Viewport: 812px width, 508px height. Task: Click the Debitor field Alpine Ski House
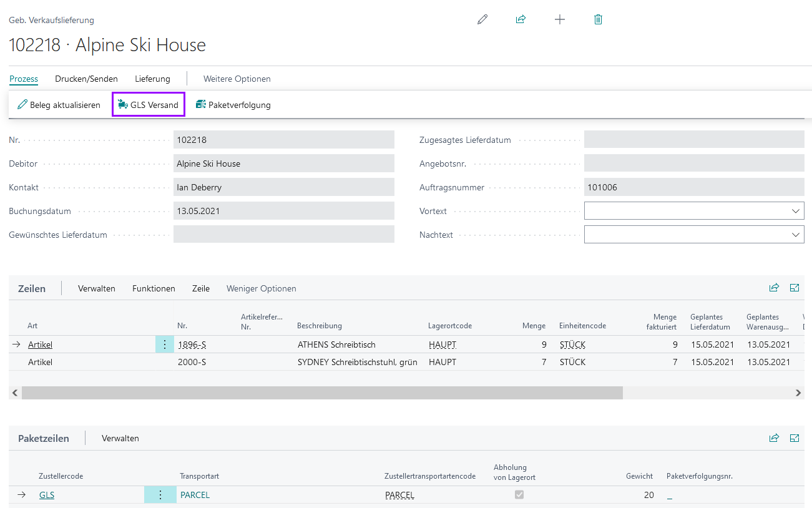click(x=284, y=164)
